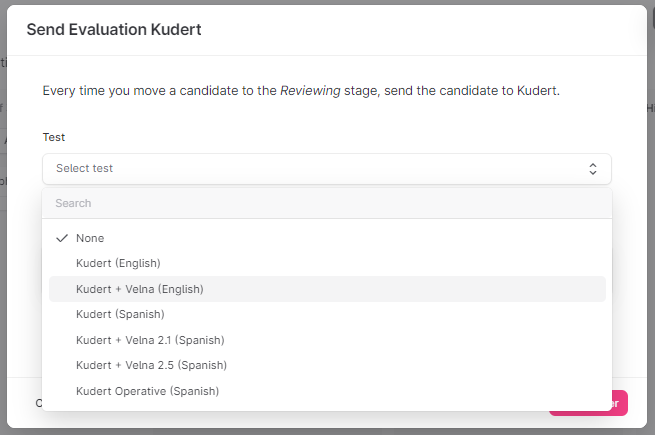
Task: Click the Search field in dropdown
Action: tap(326, 203)
